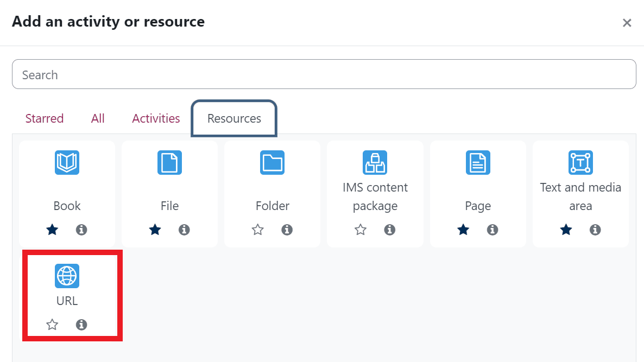Screen dimensions: 644x362
Task: Click the Book resource icon
Action: [x=67, y=162]
